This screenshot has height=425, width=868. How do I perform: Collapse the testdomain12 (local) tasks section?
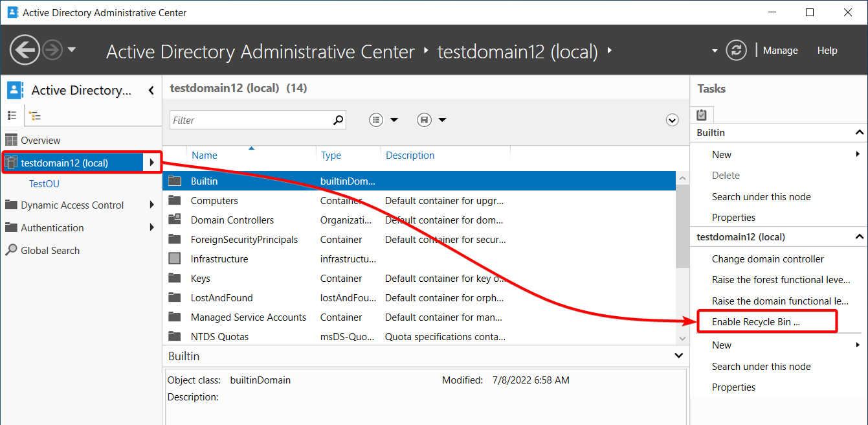click(860, 237)
